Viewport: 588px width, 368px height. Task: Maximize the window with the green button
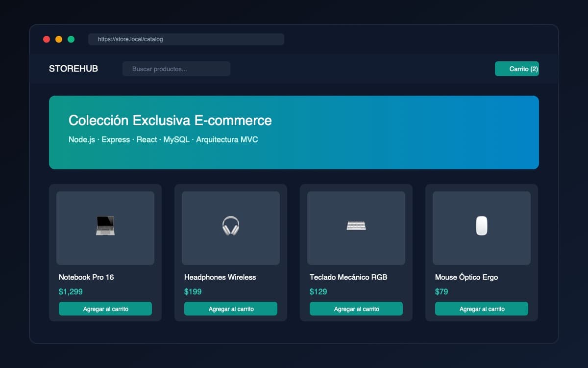[x=71, y=39]
